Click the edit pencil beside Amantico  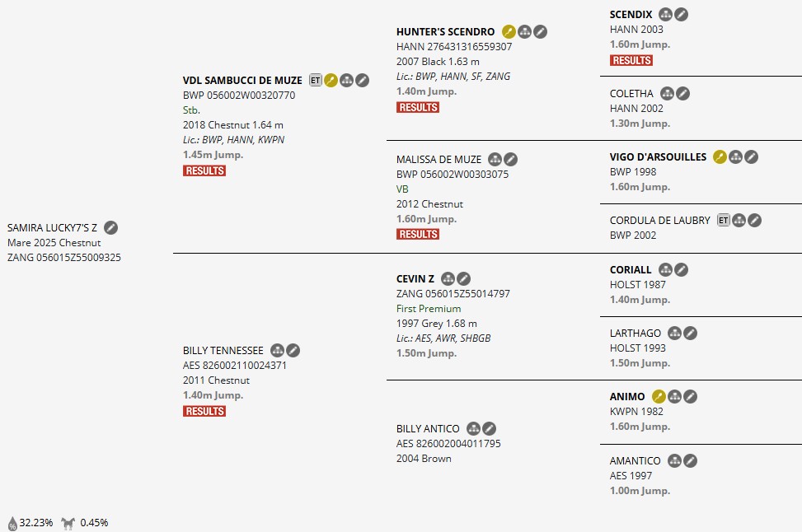tap(691, 461)
